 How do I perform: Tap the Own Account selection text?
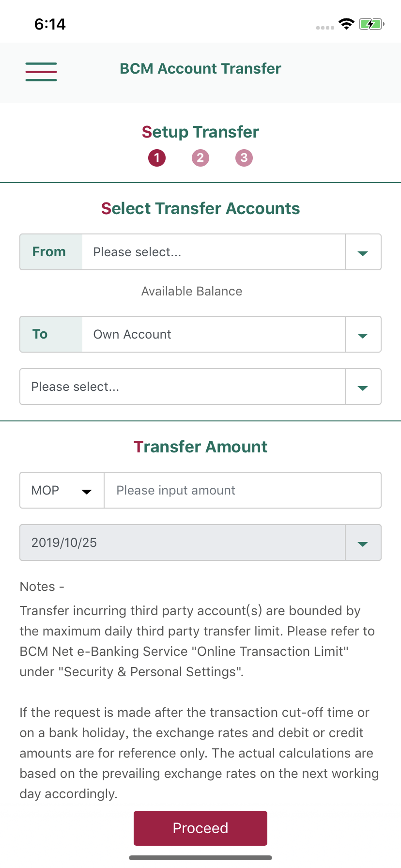pyautogui.click(x=132, y=334)
